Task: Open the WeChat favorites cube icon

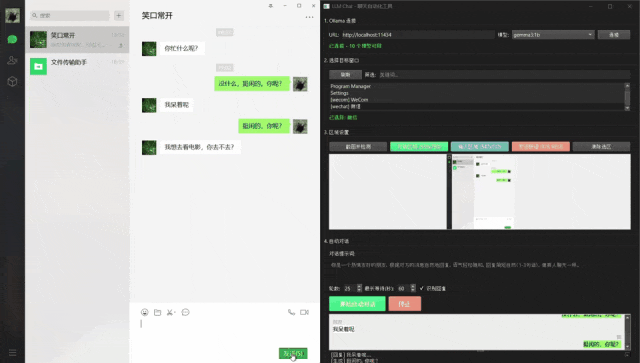Action: coord(12,81)
